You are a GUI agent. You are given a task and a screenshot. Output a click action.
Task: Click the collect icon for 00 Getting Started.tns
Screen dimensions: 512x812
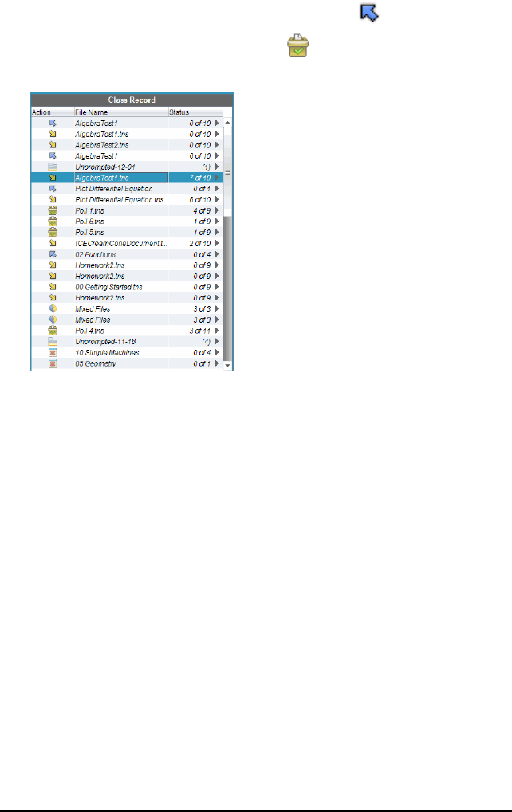coord(53,287)
